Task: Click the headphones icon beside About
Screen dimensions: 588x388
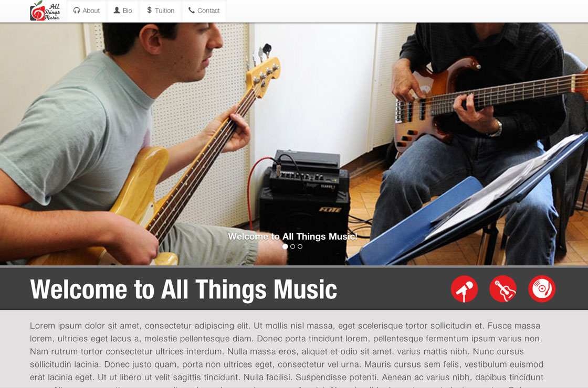Action: point(77,10)
